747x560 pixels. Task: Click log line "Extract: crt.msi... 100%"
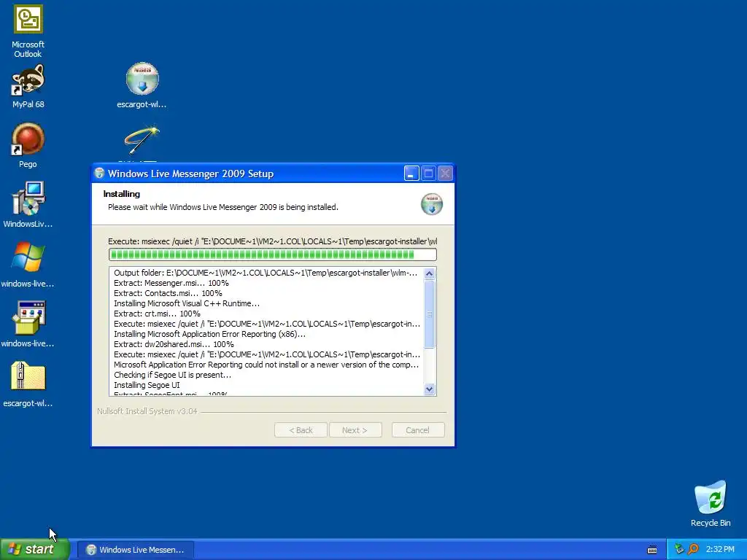tap(157, 314)
